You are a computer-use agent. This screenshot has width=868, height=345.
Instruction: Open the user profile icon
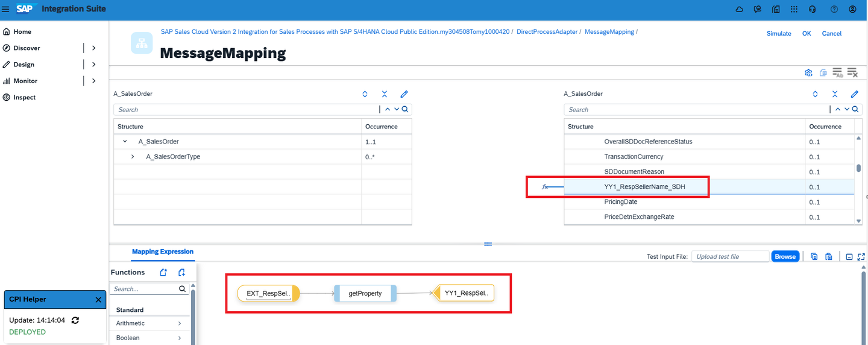click(x=852, y=9)
